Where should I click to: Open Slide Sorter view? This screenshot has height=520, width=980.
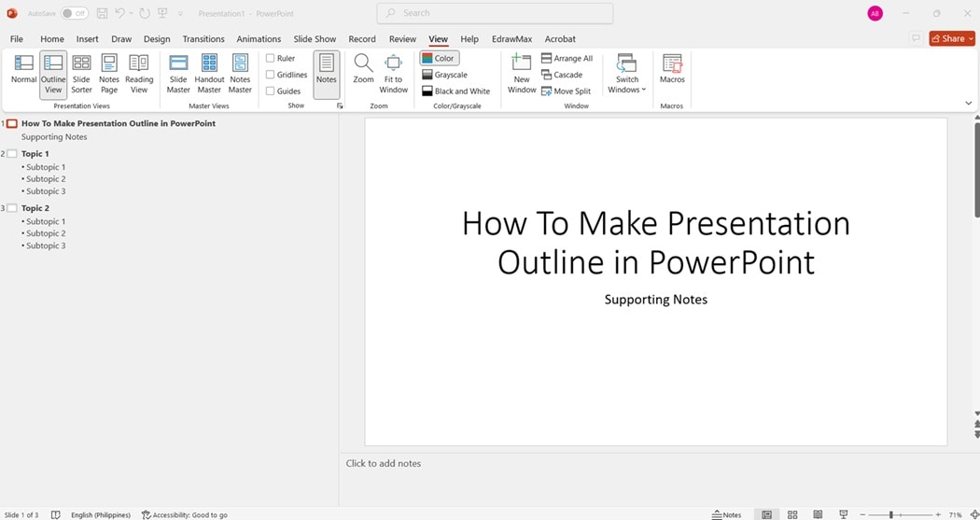tap(81, 75)
